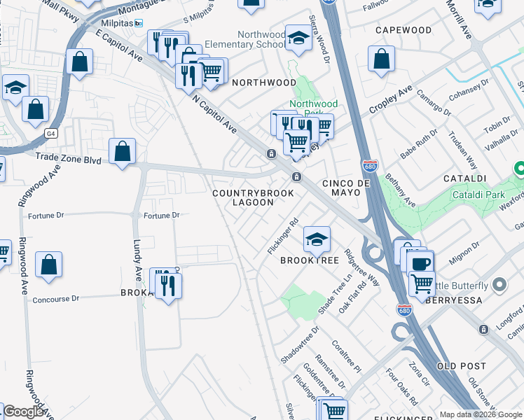Select the transit stop icon near Countrybrook Lagoon

coord(296,176)
